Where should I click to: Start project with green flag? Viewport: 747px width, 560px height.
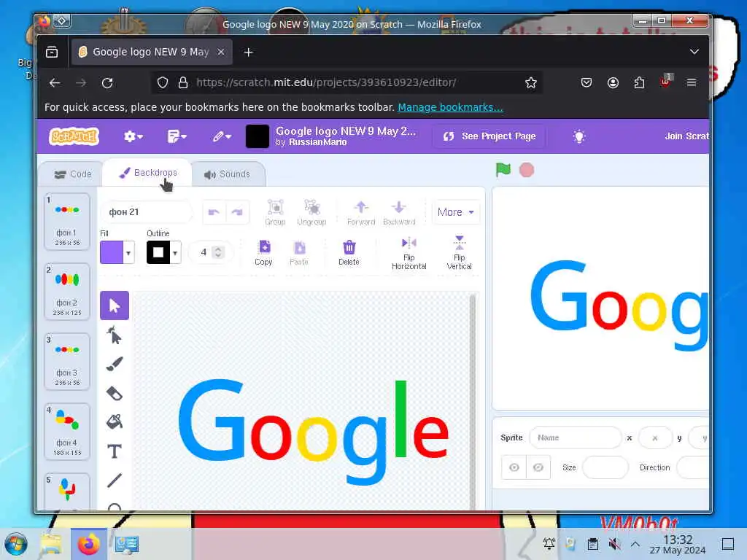pyautogui.click(x=503, y=169)
